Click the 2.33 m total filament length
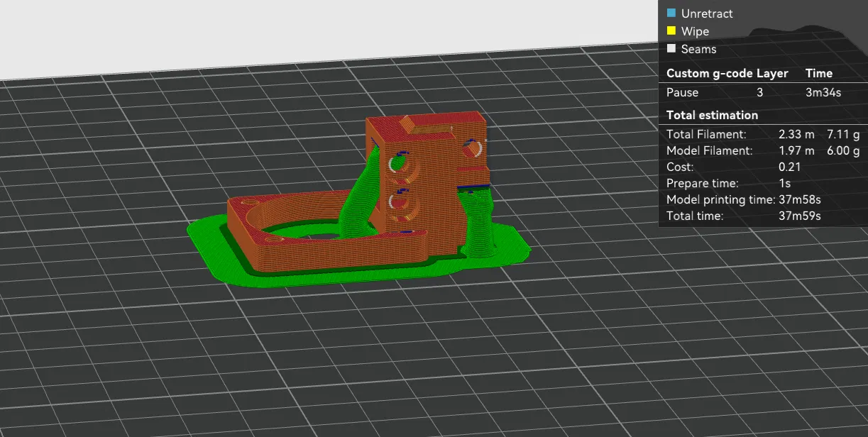Image resolution: width=868 pixels, height=437 pixels. coord(796,134)
